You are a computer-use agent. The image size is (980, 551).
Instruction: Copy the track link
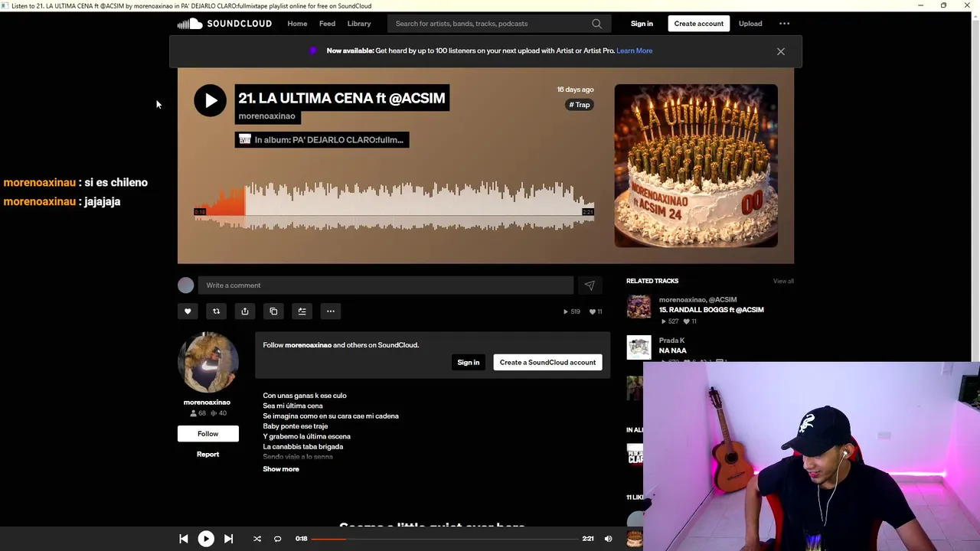coord(273,311)
